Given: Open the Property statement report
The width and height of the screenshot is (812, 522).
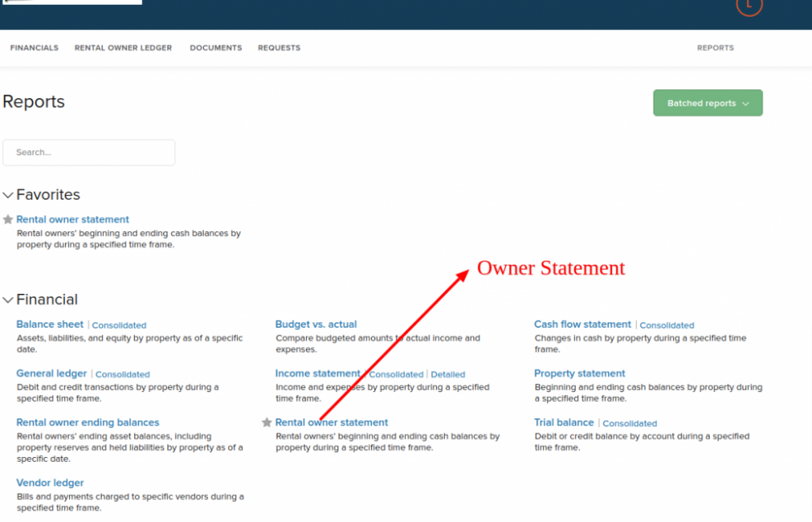Looking at the screenshot, I should (x=580, y=373).
